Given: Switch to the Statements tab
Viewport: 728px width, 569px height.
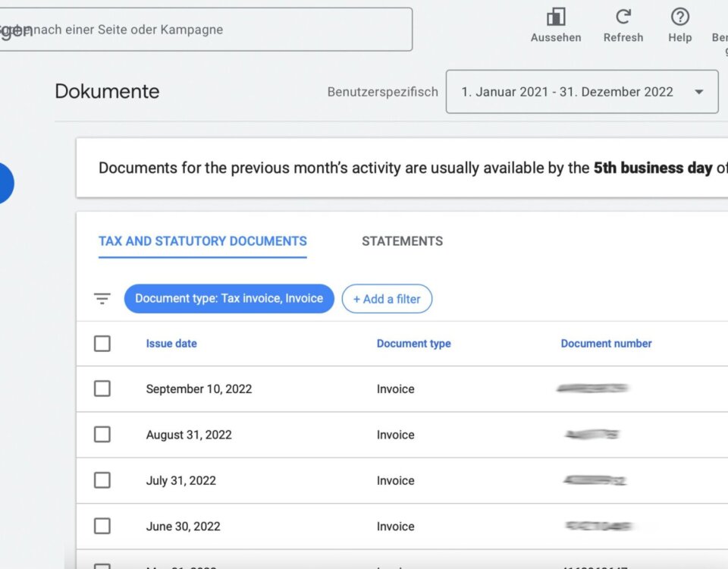Looking at the screenshot, I should pyautogui.click(x=401, y=240).
